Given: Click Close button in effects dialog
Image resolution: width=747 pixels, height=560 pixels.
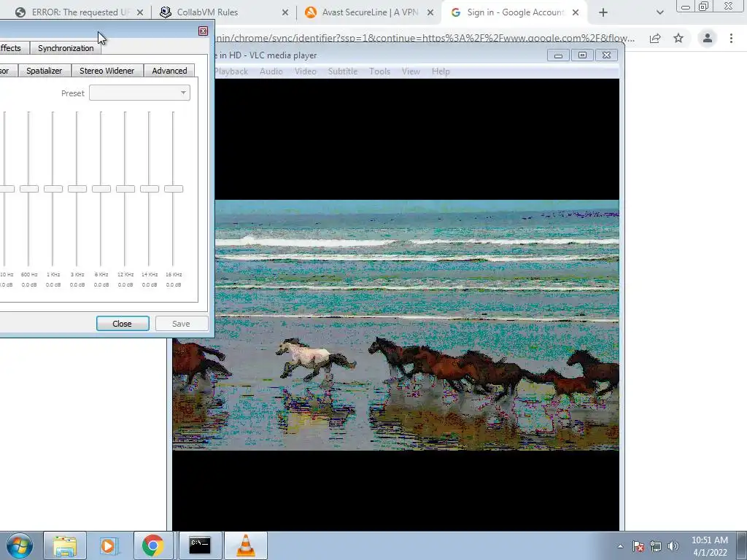Looking at the screenshot, I should [123, 324].
